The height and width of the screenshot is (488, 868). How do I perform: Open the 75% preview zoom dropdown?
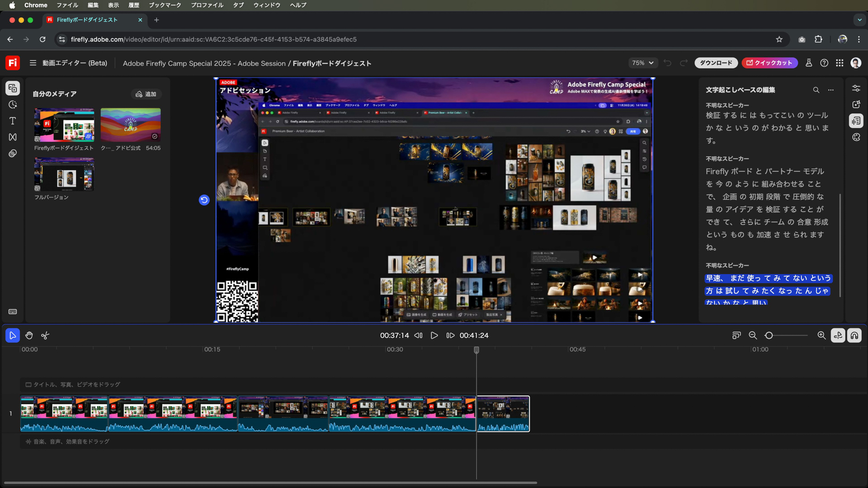pyautogui.click(x=642, y=63)
